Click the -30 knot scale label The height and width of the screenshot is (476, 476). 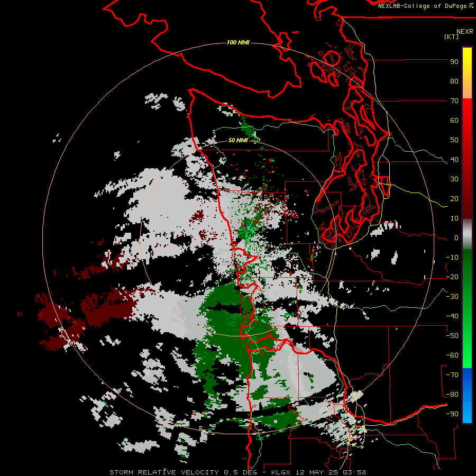coord(452,297)
